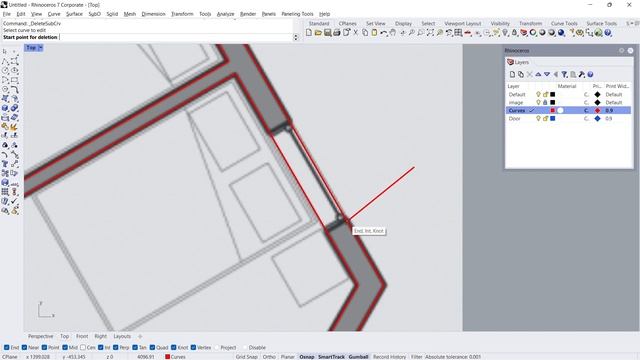Enable the Cen osnap checkbox
The width and height of the screenshot is (640, 360).
click(83, 347)
